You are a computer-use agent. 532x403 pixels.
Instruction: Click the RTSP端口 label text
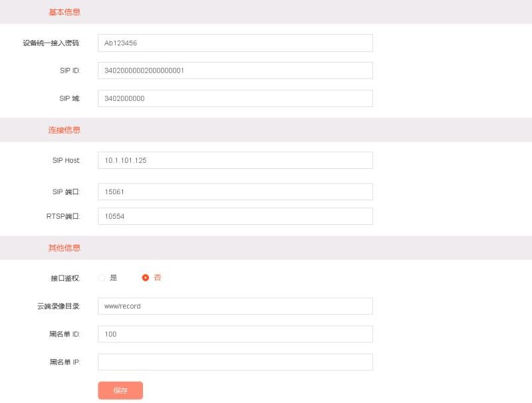[63, 216]
